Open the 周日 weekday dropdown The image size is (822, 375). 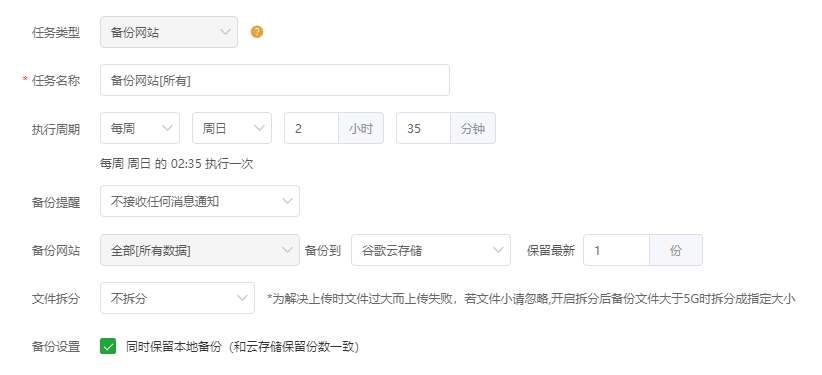(232, 128)
